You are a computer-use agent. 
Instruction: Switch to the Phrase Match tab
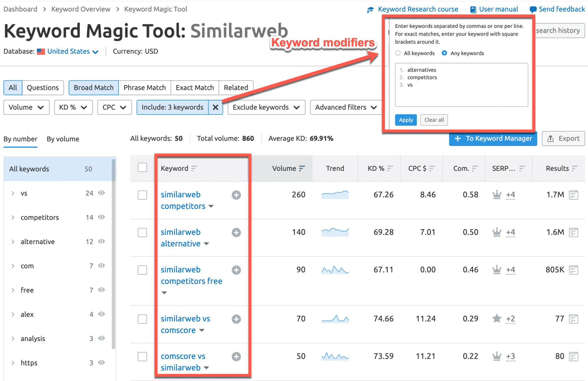point(144,88)
